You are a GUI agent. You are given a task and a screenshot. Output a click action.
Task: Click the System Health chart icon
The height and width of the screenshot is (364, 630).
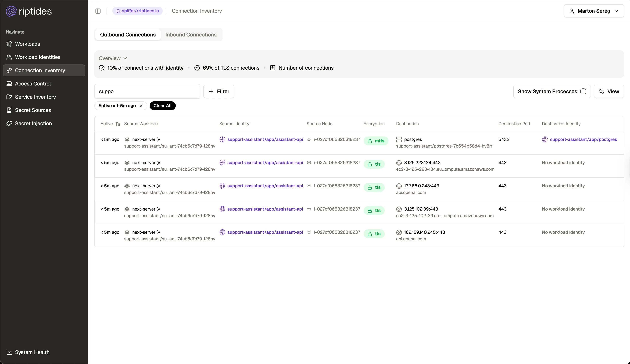click(9, 352)
